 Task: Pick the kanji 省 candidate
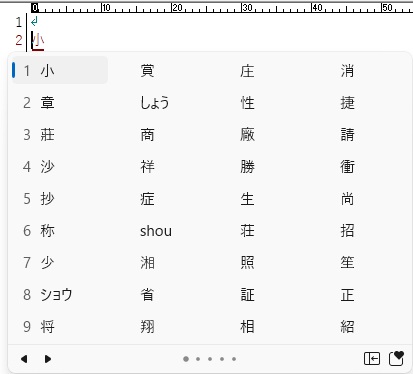click(147, 295)
